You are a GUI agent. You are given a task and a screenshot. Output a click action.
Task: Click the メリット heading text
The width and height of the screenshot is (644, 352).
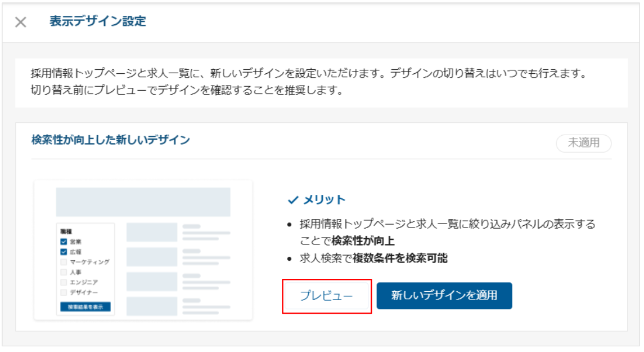[324, 200]
